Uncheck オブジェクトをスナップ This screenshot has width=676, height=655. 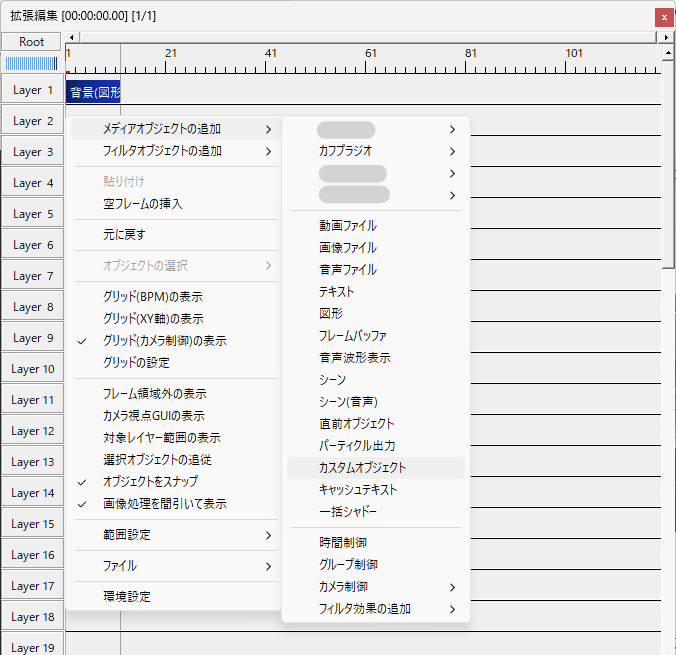(x=176, y=482)
